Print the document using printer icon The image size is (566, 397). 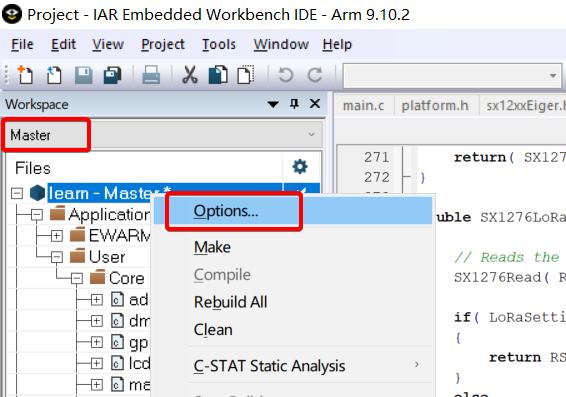tap(151, 75)
